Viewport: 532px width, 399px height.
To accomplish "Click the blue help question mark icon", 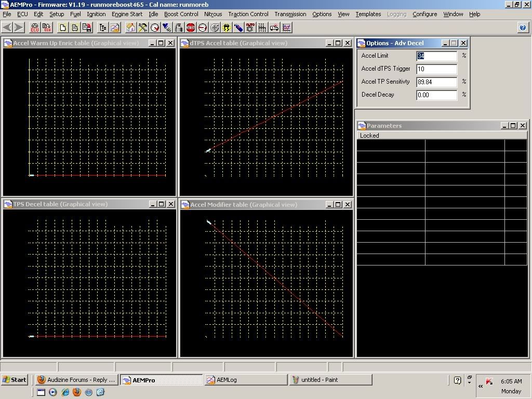I will point(523,28).
